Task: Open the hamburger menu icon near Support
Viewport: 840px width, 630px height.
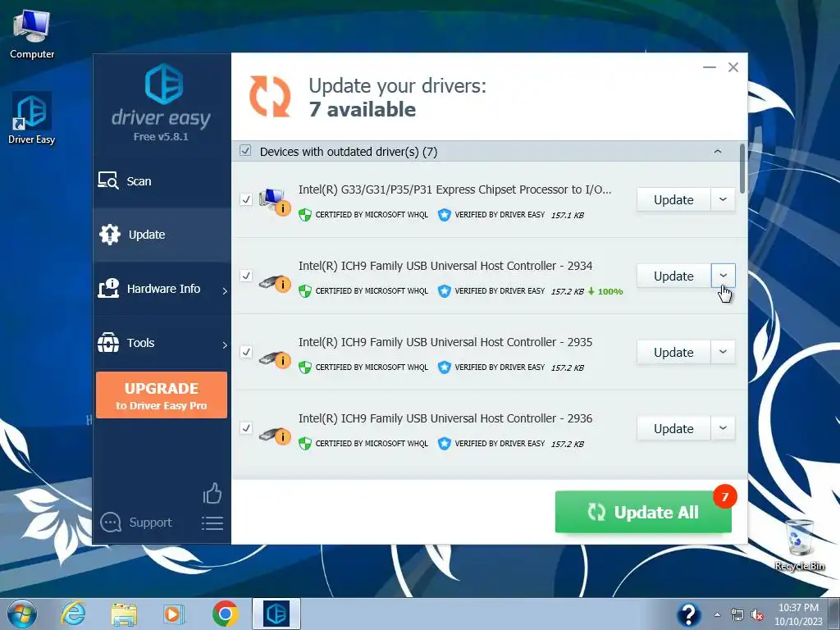Action: tap(212, 523)
